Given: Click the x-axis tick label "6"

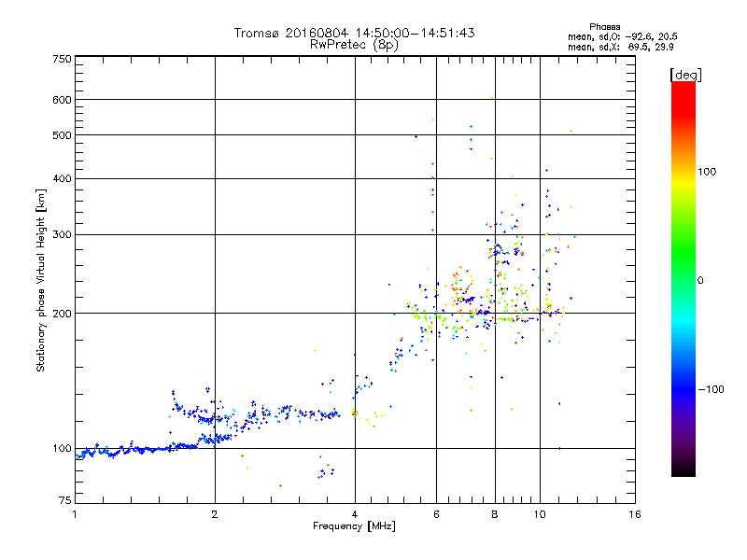Looking at the screenshot, I should click(436, 514).
